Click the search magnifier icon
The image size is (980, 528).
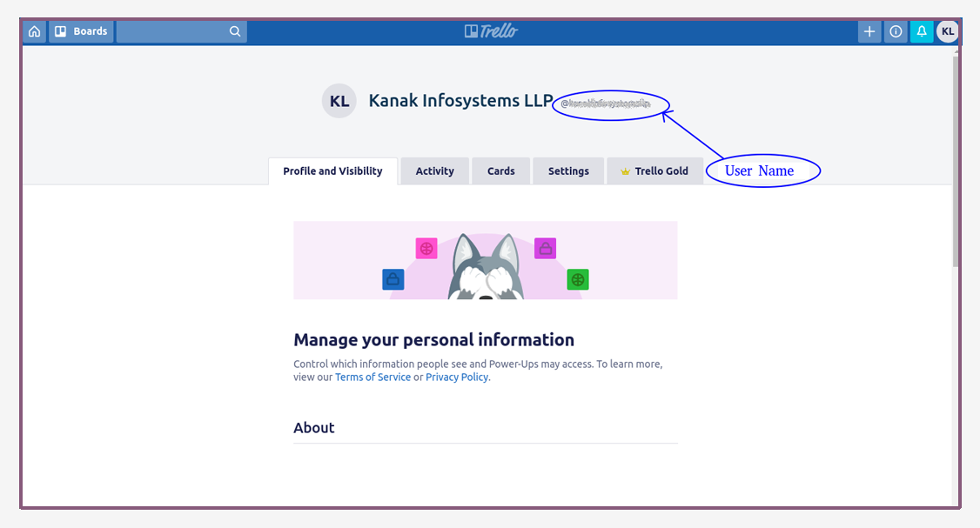235,31
